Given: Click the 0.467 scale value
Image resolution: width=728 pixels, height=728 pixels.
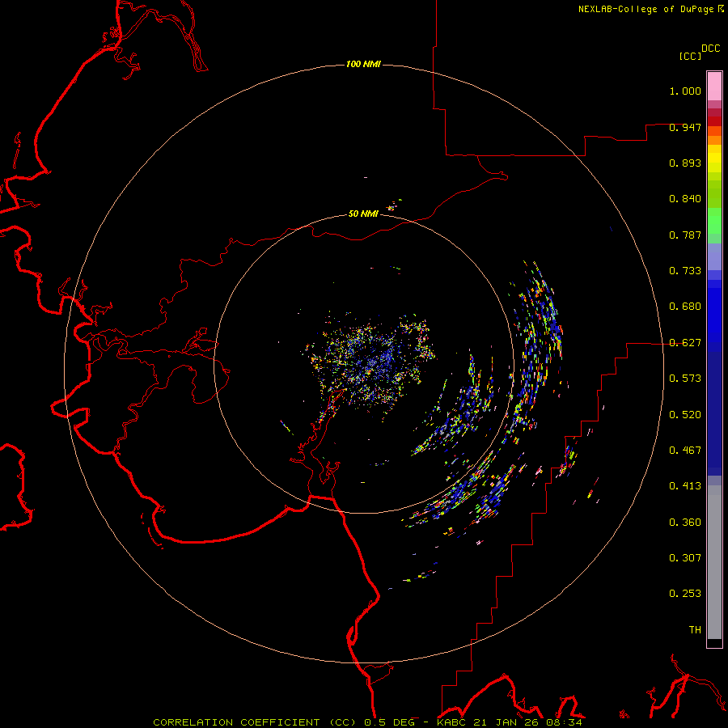Looking at the screenshot, I should point(685,451).
